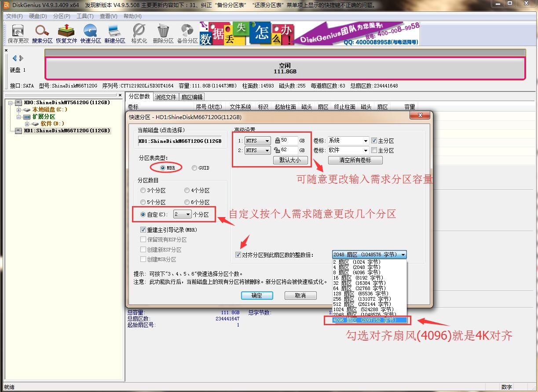
Task: Select the 自定(C) custom count radio button
Action: click(143, 214)
